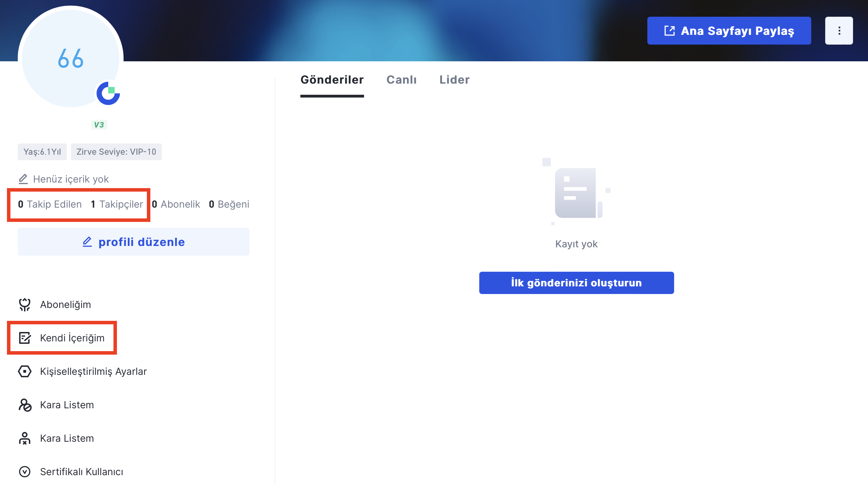
Task: Open the Takip Edilen following count
Action: (50, 204)
